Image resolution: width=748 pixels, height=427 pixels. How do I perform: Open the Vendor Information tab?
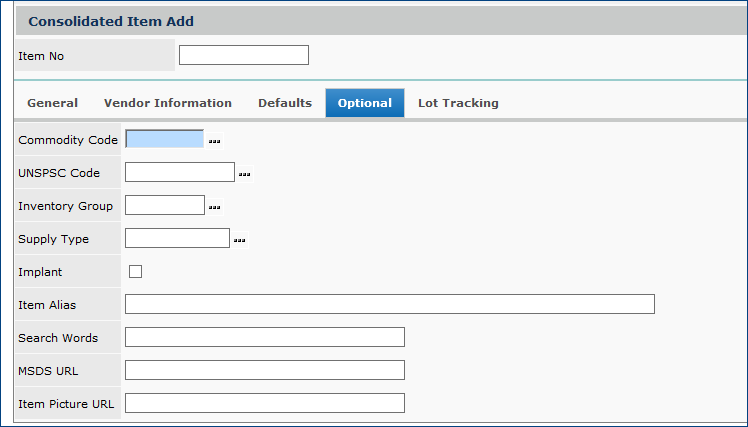(168, 103)
